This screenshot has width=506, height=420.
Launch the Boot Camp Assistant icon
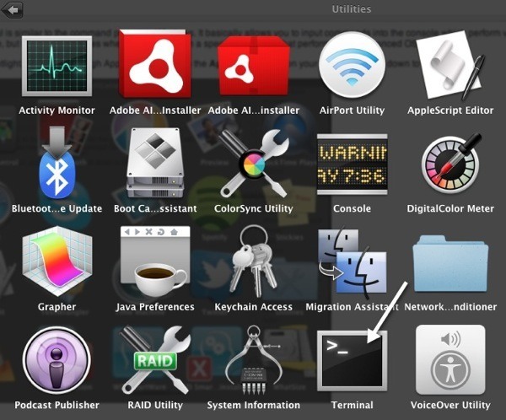(x=155, y=163)
